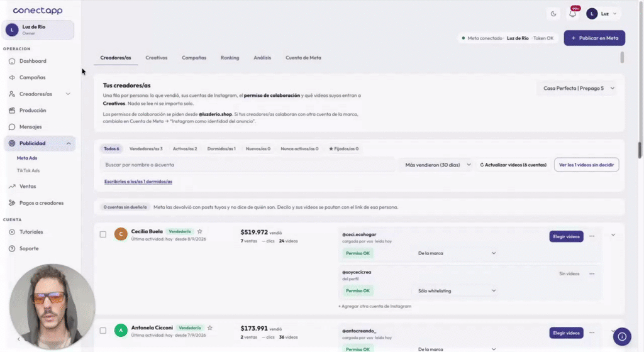Image resolution: width=644 pixels, height=352 pixels.
Task: Star Antonela Cicconi as favorite
Action: [210, 327]
